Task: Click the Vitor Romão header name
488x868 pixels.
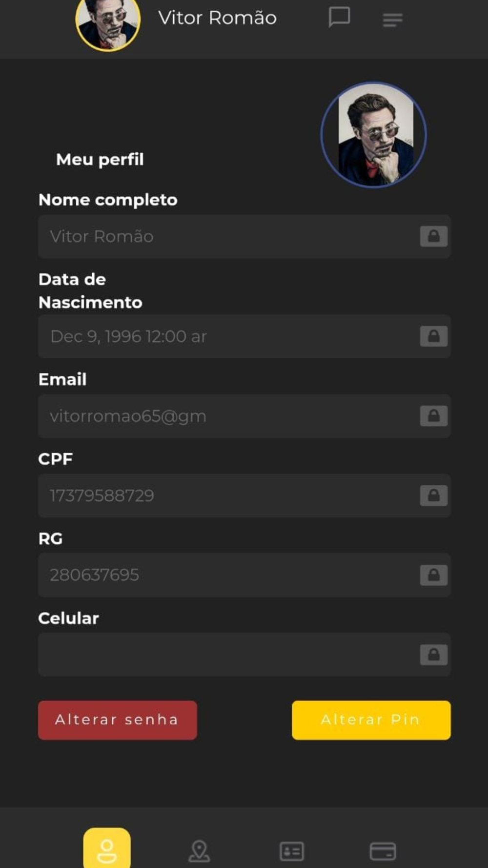Action: [217, 18]
